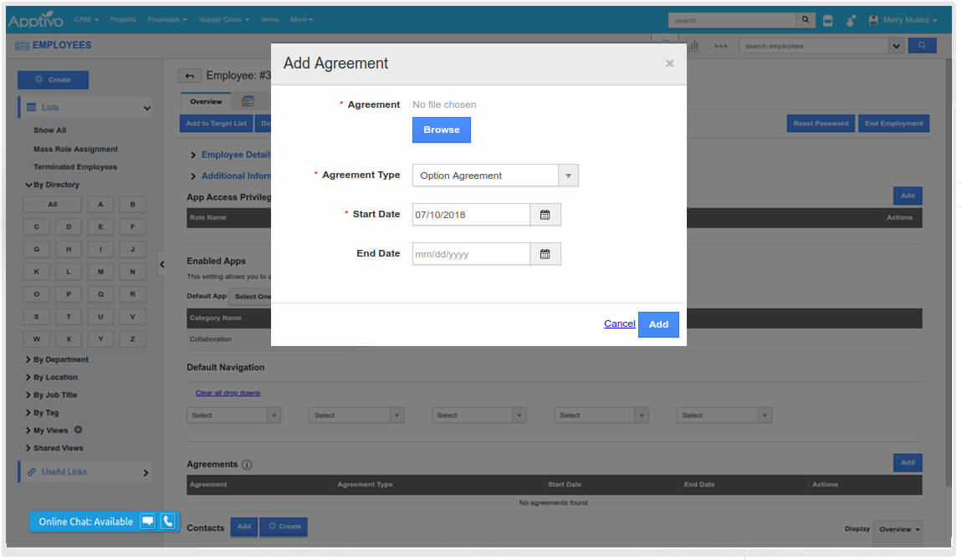Open the CRM menu in the top bar
The width and height of the screenshot is (962, 560).
coord(84,18)
